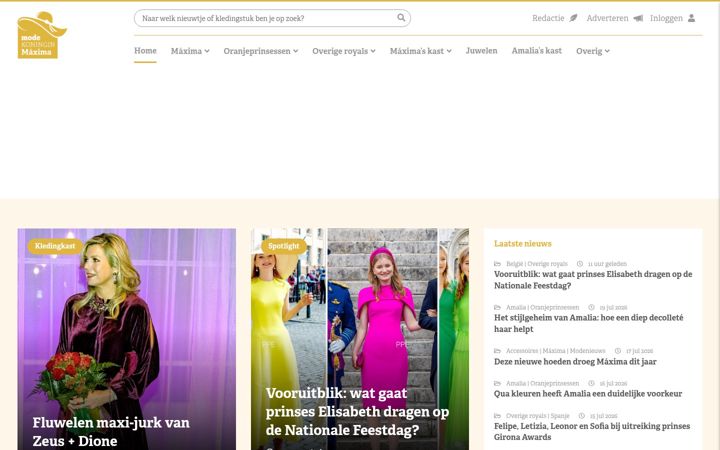The height and width of the screenshot is (450, 720).
Task: Click the megaphone icon beside Adverteren
Action: point(638,18)
